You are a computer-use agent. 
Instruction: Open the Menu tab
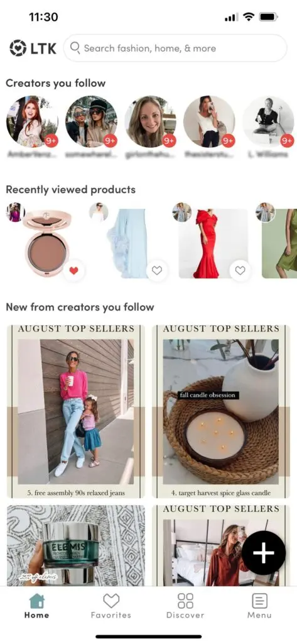259,606
